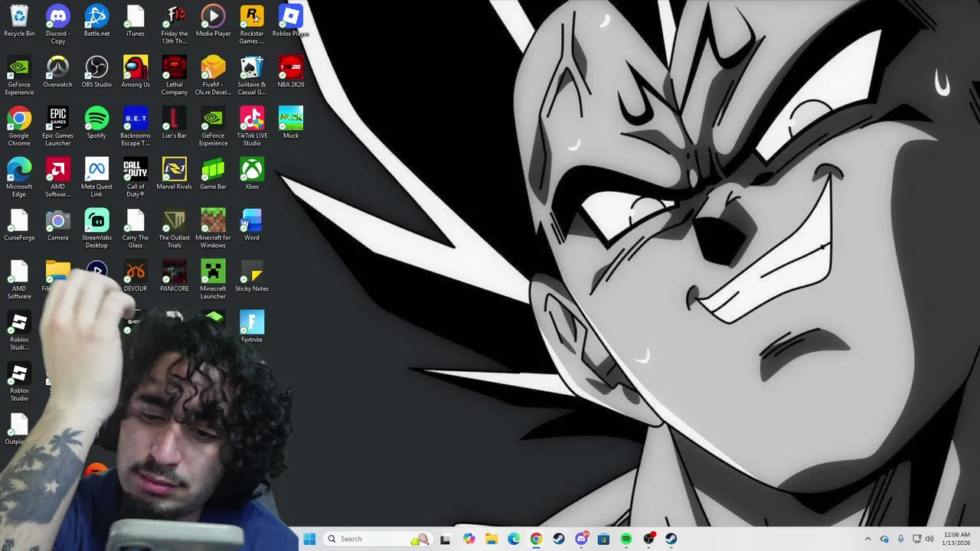Select the NBA 2K26 desktop icon
The image size is (980, 551).
pos(291,72)
